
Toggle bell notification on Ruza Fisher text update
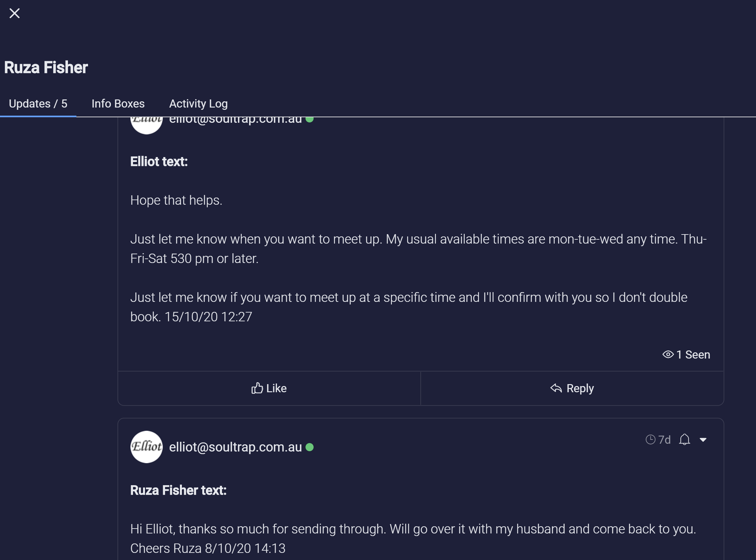[x=684, y=440]
